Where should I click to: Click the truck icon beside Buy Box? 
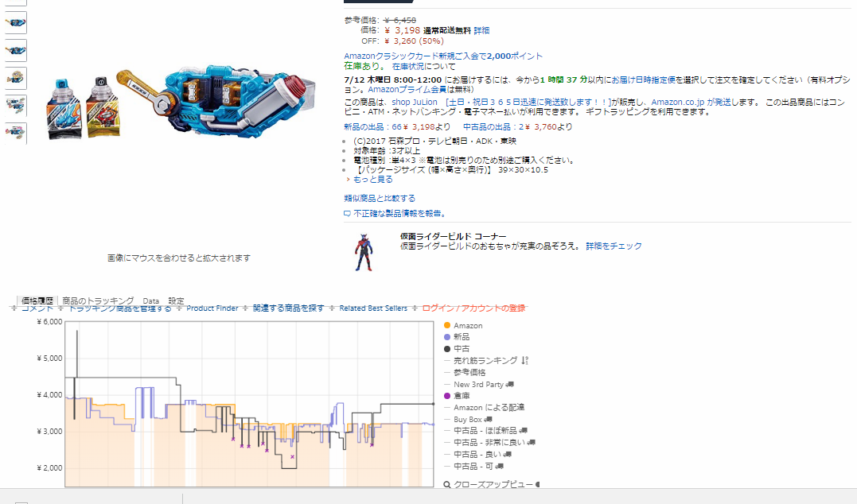(x=489, y=419)
